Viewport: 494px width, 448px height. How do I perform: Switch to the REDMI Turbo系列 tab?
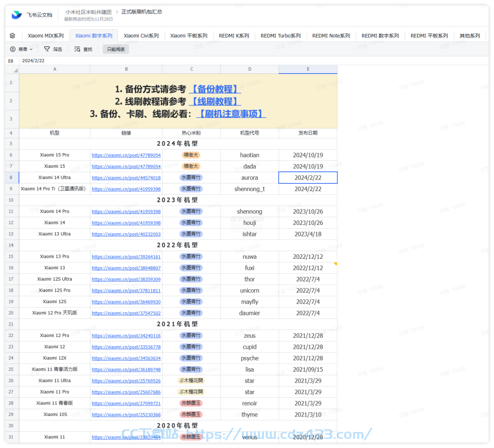click(280, 36)
